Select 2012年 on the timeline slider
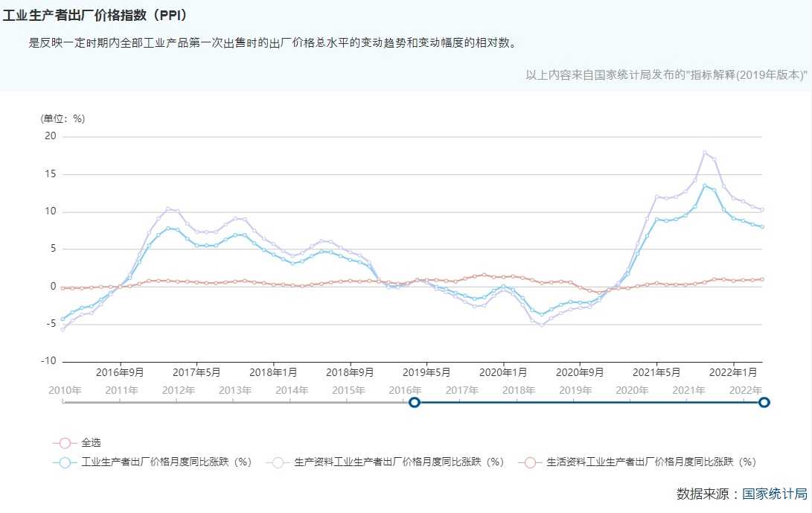Screen dimensions: 812x513 pyautogui.click(x=178, y=390)
